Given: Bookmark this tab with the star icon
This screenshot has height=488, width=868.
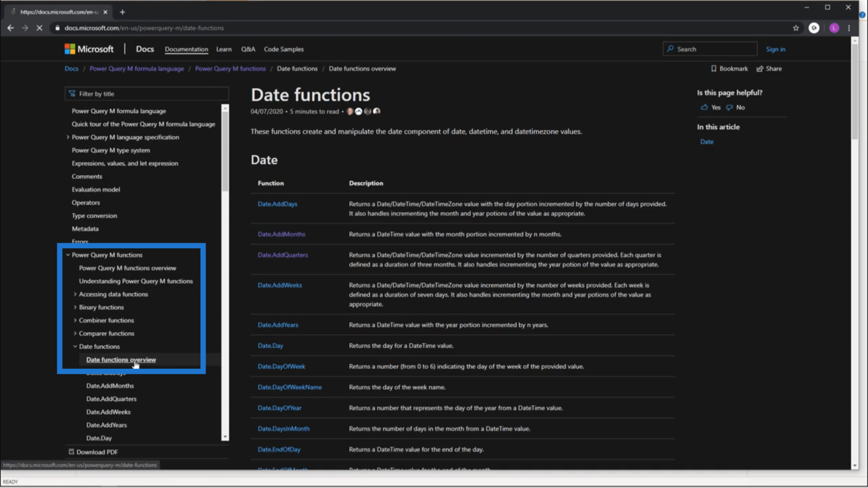Looking at the screenshot, I should pos(796,28).
